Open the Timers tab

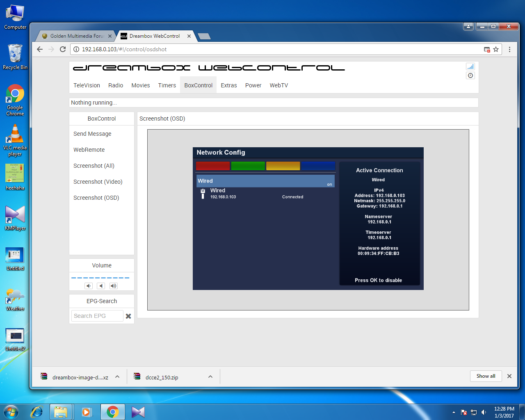pyautogui.click(x=167, y=85)
